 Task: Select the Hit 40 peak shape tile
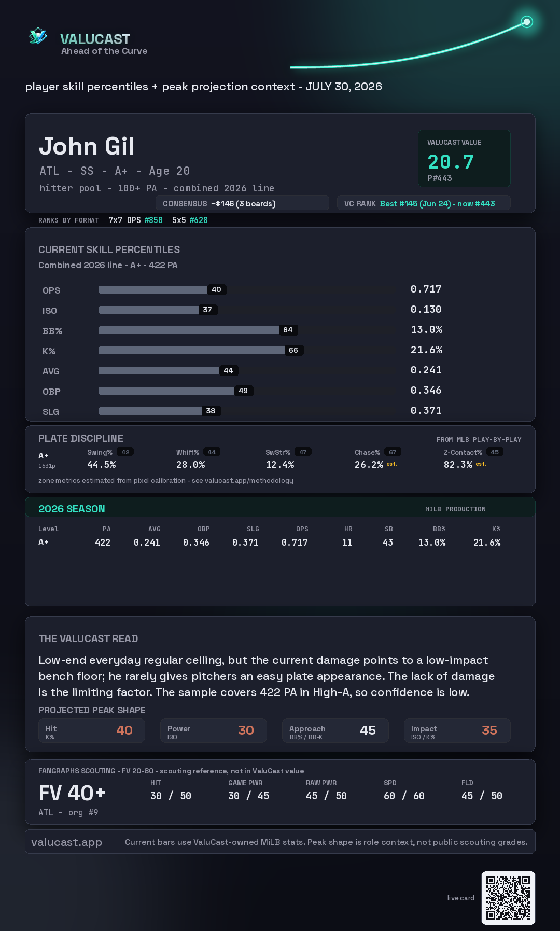click(92, 730)
